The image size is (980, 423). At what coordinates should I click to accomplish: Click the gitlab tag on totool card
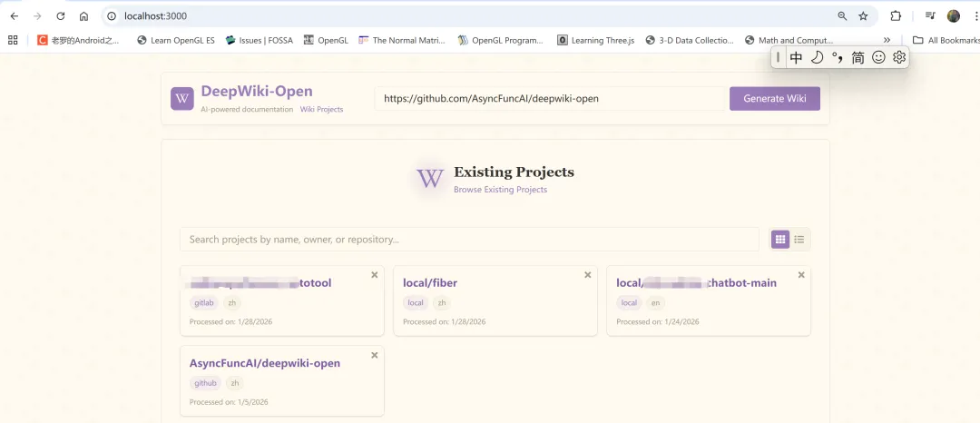(204, 303)
